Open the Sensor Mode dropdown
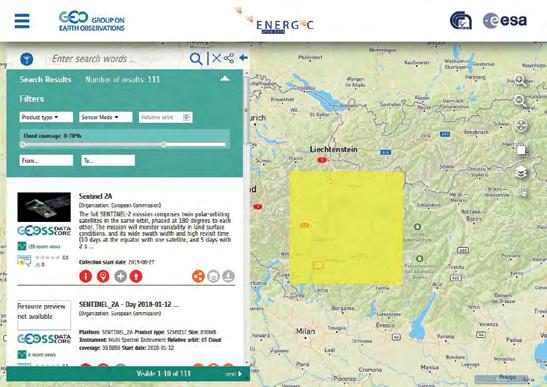 click(x=106, y=117)
